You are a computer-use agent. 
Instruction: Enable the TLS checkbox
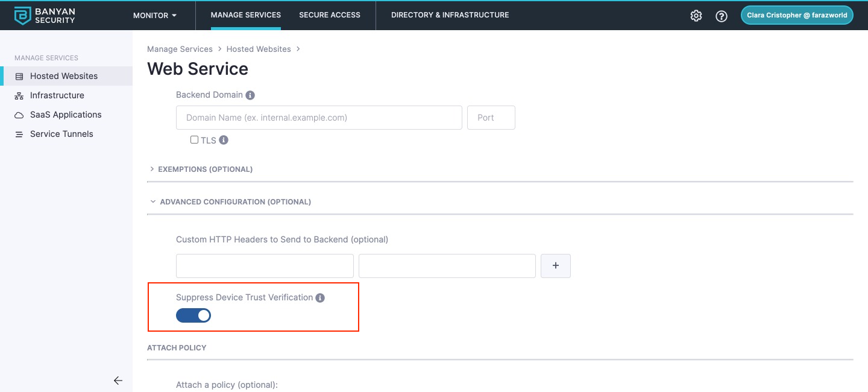(x=194, y=140)
